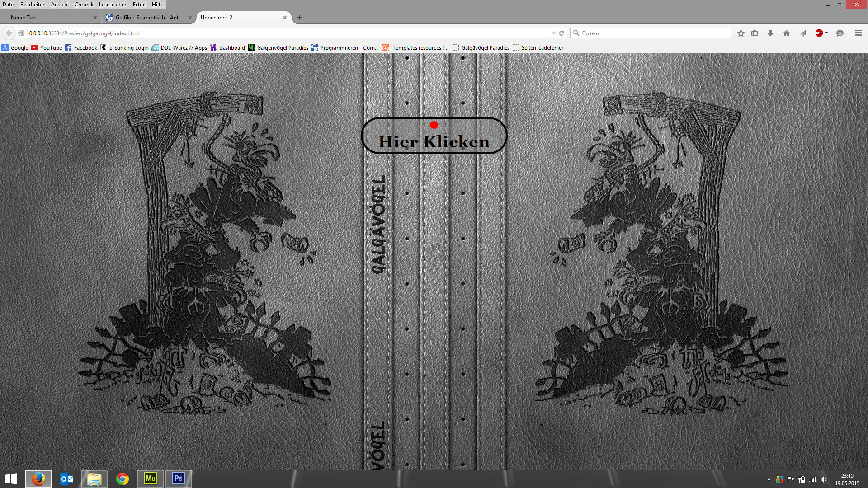Screen dimensions: 868x488
Task: Click the reload page icon
Action: tap(562, 33)
